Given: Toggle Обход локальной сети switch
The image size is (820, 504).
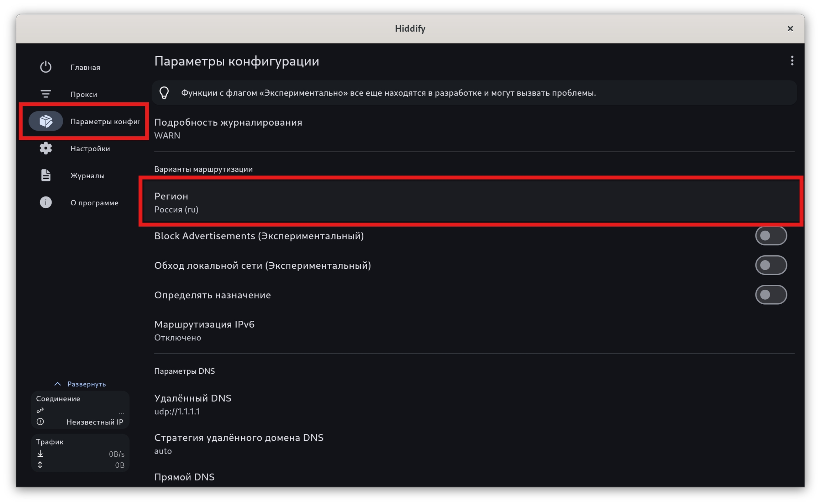Looking at the screenshot, I should click(x=771, y=265).
